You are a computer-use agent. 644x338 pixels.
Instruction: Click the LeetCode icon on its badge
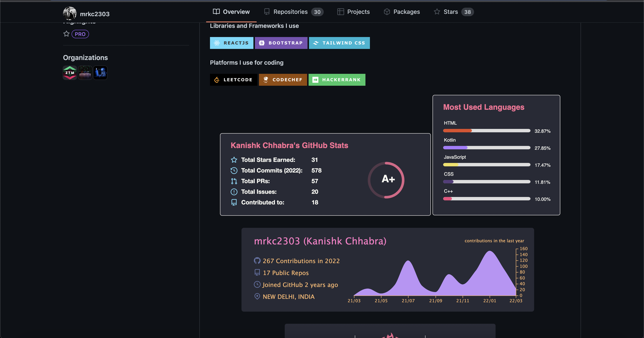217,80
